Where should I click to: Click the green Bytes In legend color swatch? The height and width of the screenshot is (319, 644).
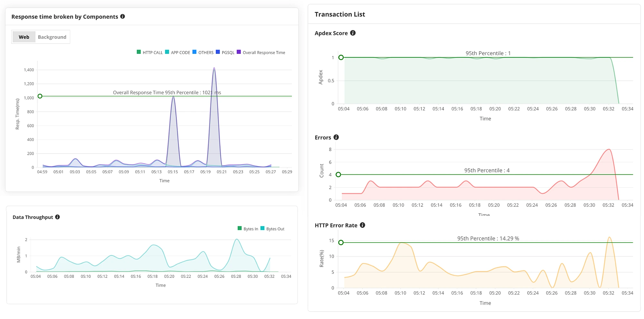(239, 228)
